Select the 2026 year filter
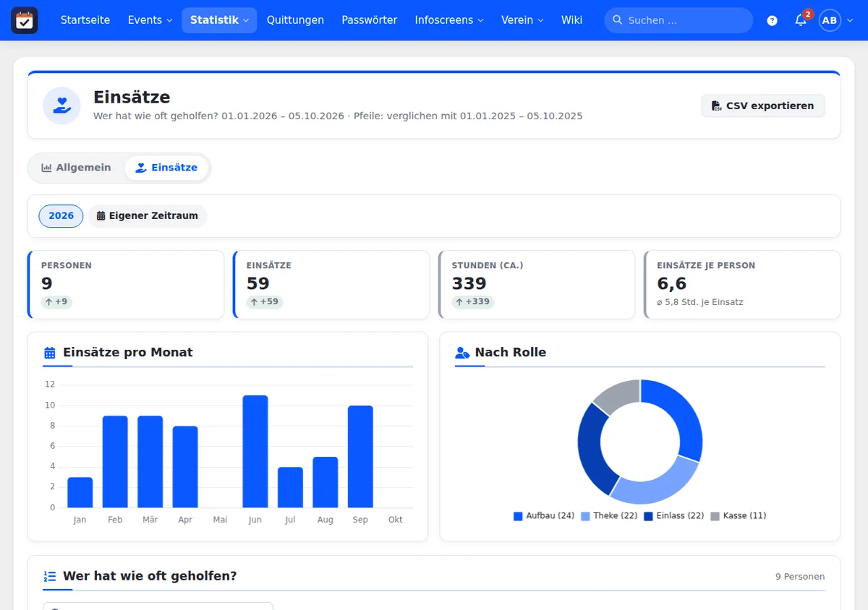Viewport: 868px width, 610px height. point(61,216)
